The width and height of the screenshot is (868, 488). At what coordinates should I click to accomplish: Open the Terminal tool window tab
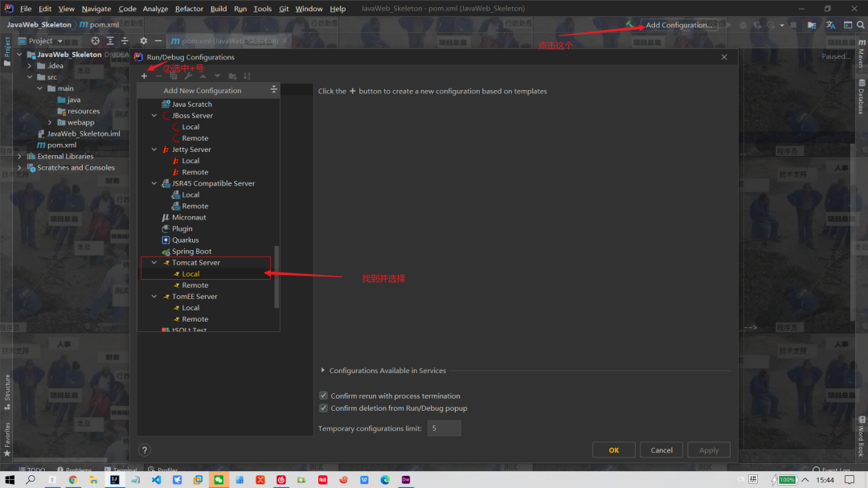click(120, 470)
